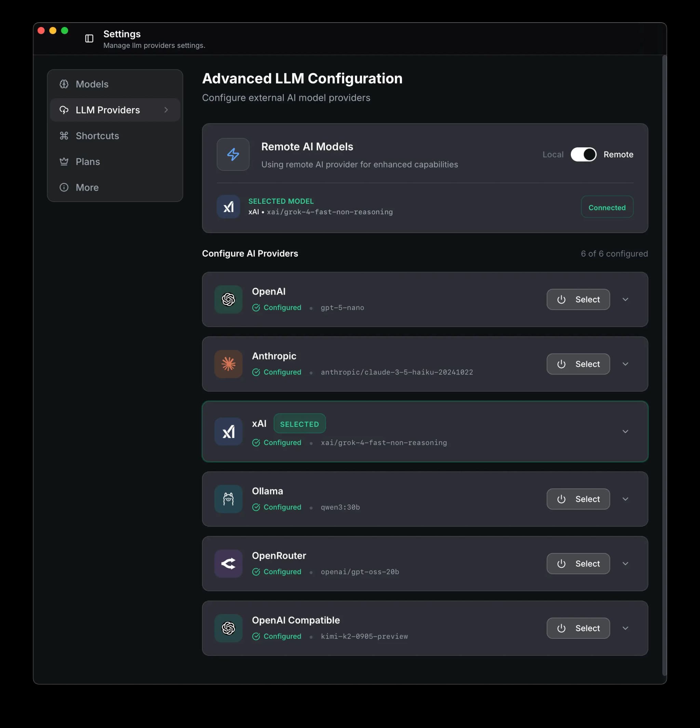Click the xAI logo in providers list
Image resolution: width=700 pixels, height=728 pixels.
point(228,432)
